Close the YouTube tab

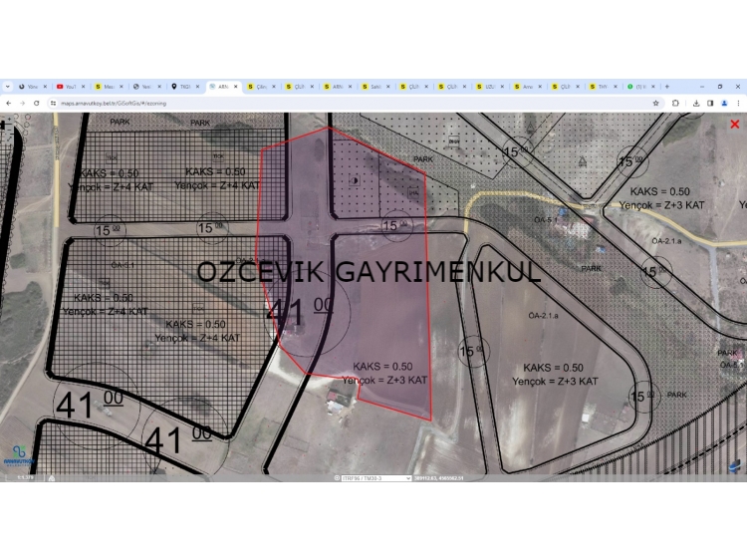pos(83,87)
